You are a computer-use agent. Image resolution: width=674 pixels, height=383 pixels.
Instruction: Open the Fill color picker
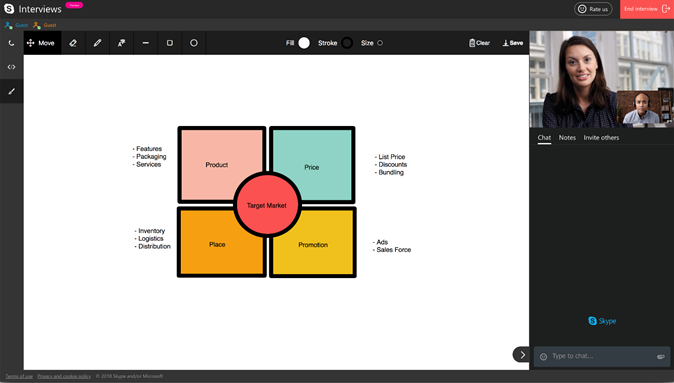click(x=304, y=43)
